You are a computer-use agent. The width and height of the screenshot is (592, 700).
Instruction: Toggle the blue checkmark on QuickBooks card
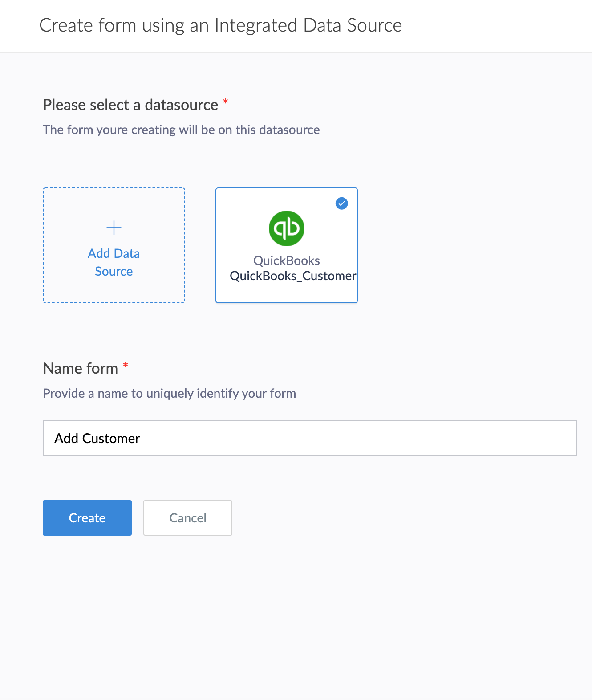[341, 203]
